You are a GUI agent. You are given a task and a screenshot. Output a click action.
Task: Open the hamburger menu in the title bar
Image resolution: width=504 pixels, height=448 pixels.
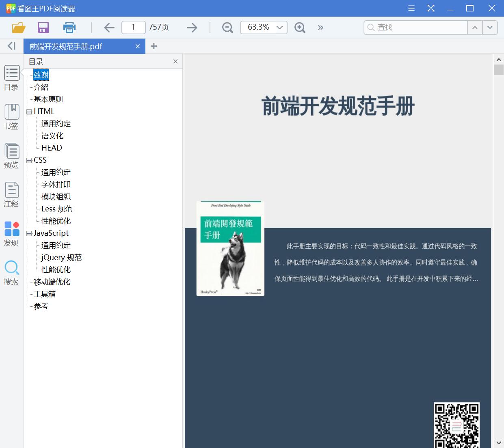click(x=411, y=8)
